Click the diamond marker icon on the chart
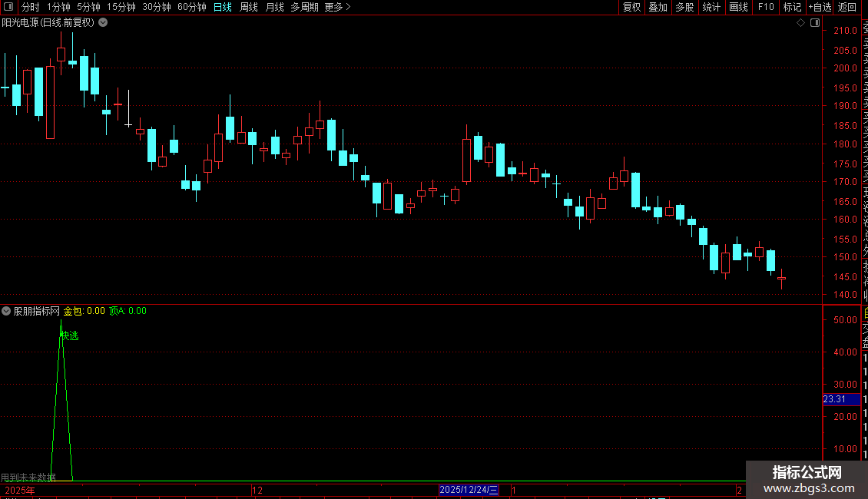The width and height of the screenshot is (868, 499). click(800, 23)
